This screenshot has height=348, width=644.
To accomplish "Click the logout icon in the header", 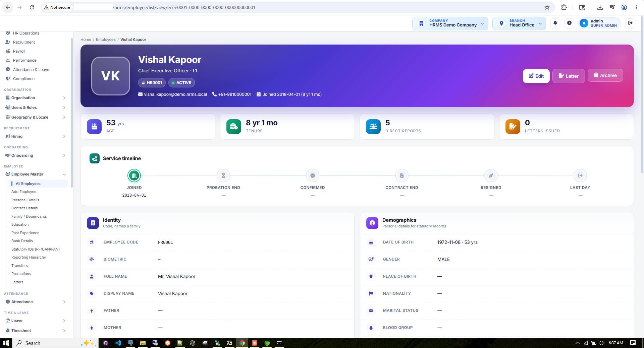I will point(630,23).
